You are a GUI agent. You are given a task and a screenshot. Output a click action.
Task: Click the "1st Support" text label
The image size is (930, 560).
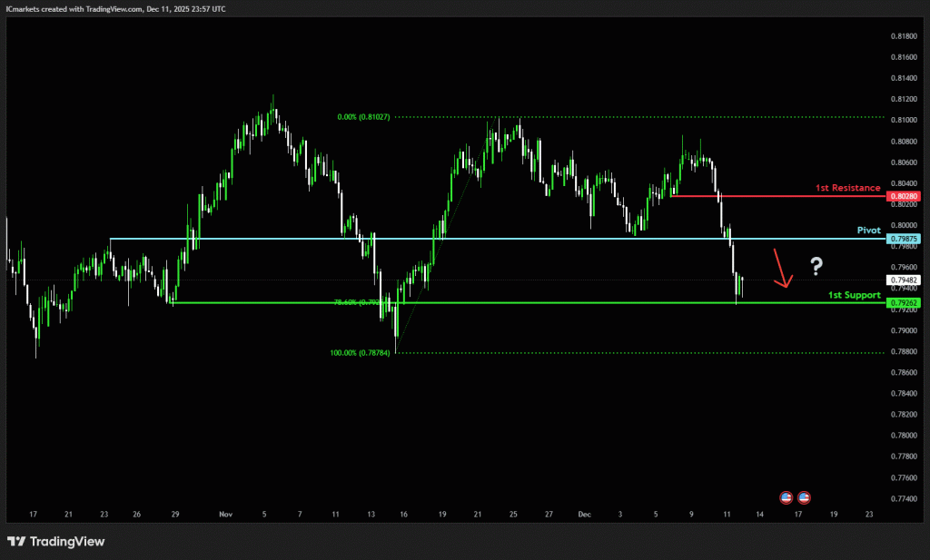click(x=854, y=295)
